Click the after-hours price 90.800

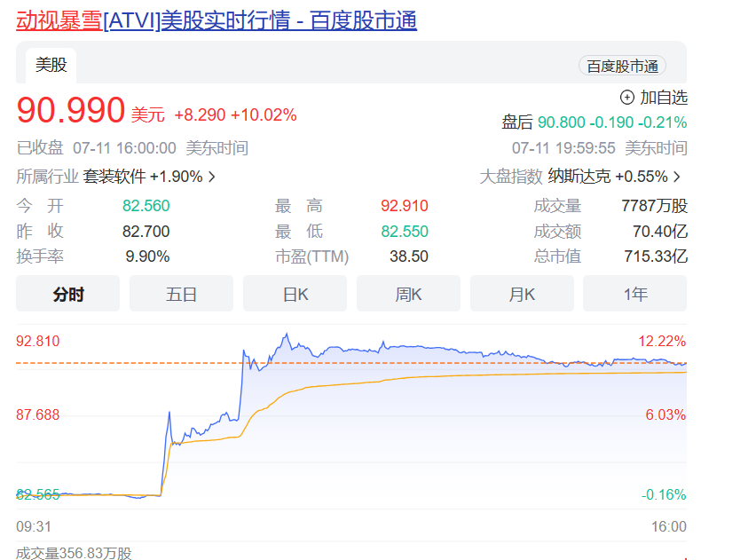coord(561,122)
